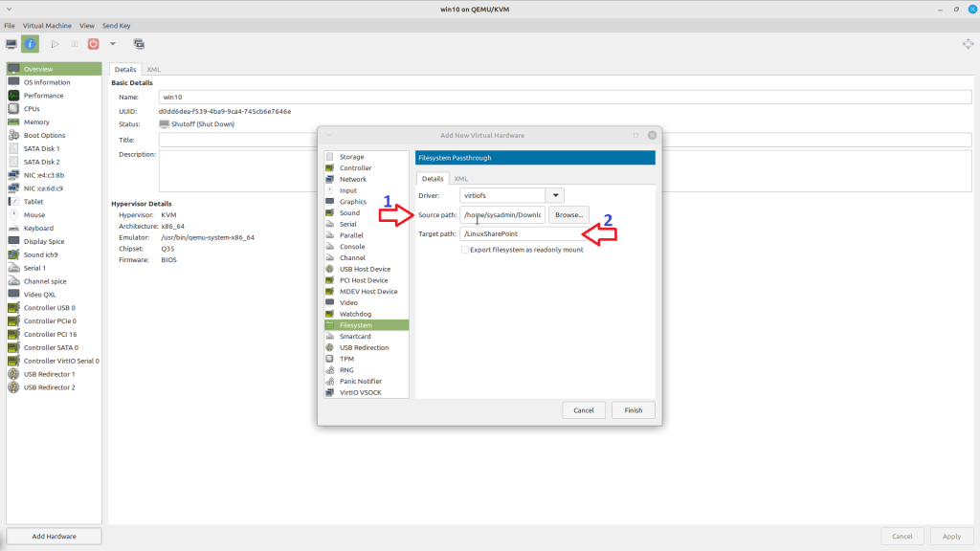
Task: Select SATA Disk 1 device
Action: pyautogui.click(x=54, y=148)
